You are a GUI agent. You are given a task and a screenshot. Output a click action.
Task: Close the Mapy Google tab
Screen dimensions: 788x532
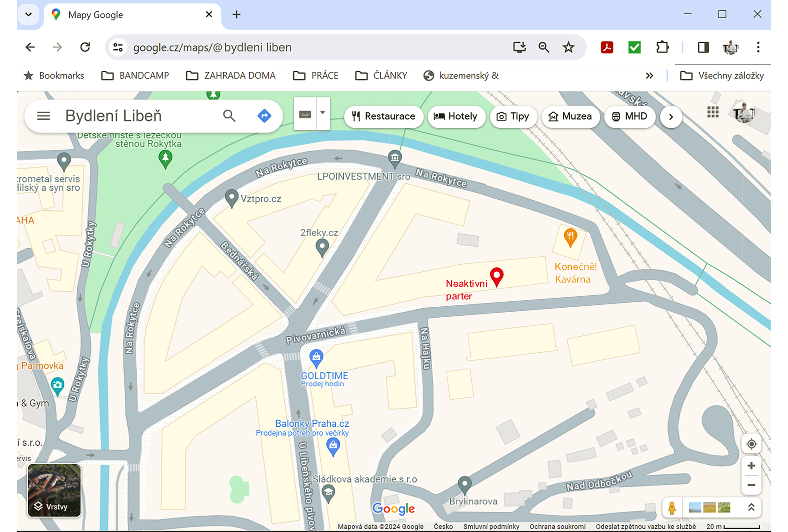click(x=209, y=15)
